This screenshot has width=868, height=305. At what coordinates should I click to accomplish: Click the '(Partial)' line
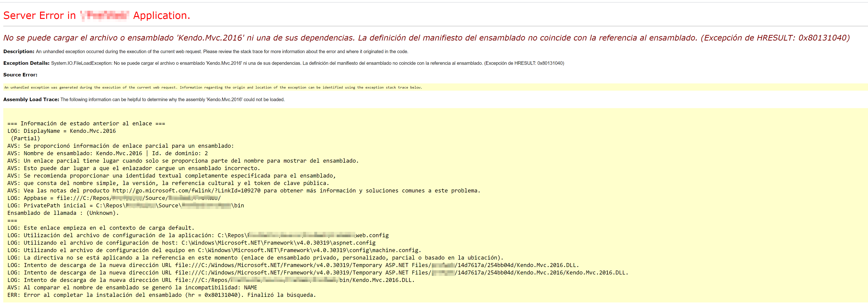click(25, 138)
